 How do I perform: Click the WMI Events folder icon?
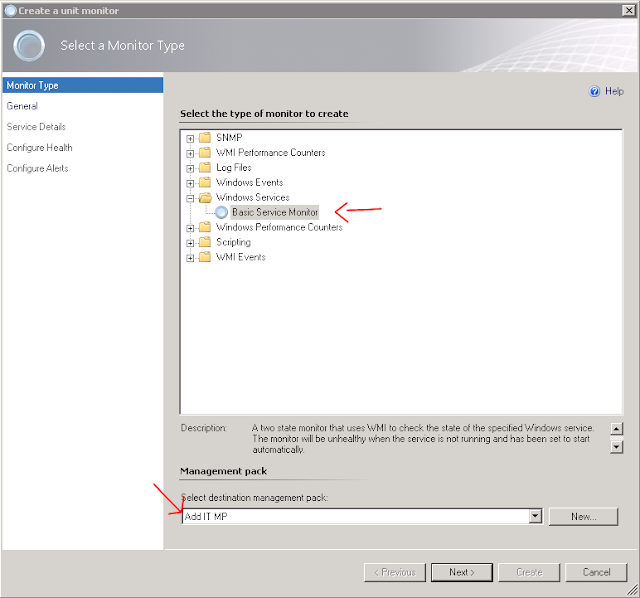[205, 257]
